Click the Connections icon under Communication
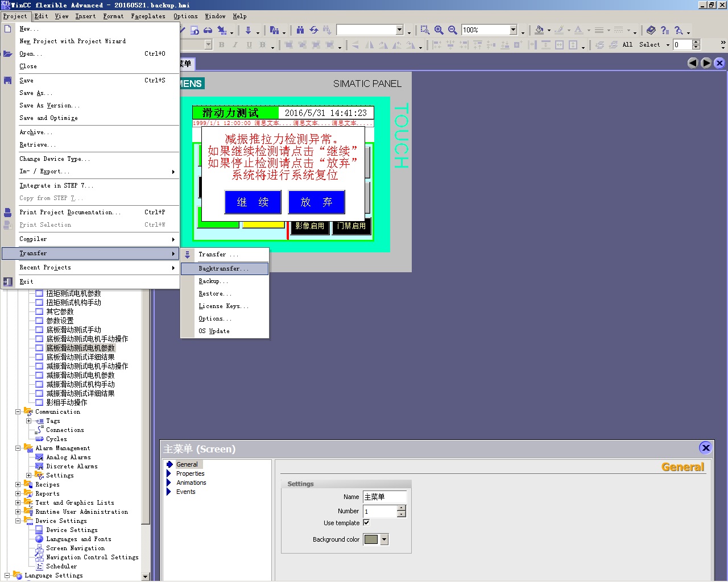This screenshot has width=728, height=582. click(39, 430)
